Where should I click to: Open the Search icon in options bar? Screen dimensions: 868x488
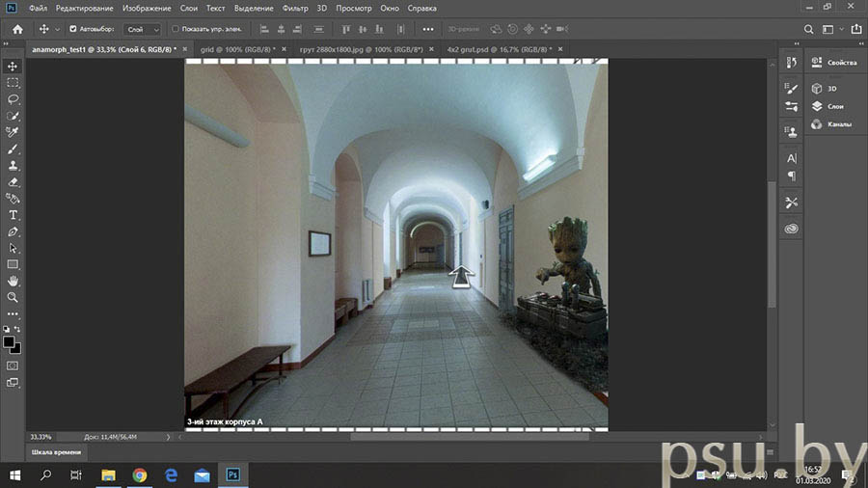[x=809, y=29]
